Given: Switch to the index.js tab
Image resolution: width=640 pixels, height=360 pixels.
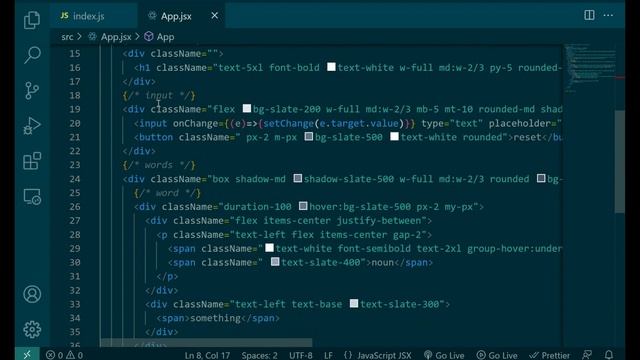Looking at the screenshot, I should pos(94,16).
